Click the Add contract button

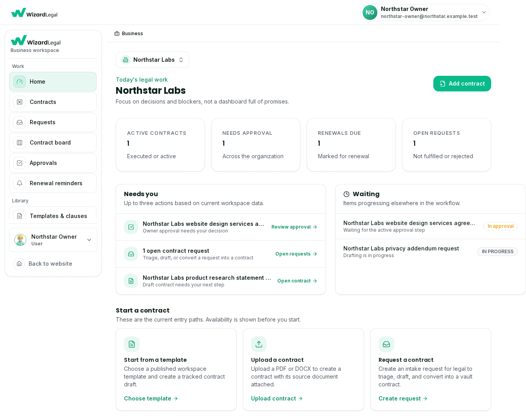(x=462, y=84)
